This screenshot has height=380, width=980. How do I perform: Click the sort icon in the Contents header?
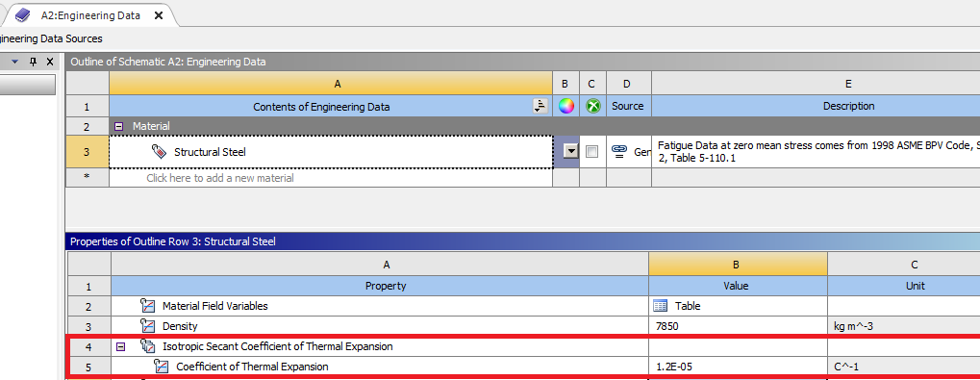[x=540, y=106]
